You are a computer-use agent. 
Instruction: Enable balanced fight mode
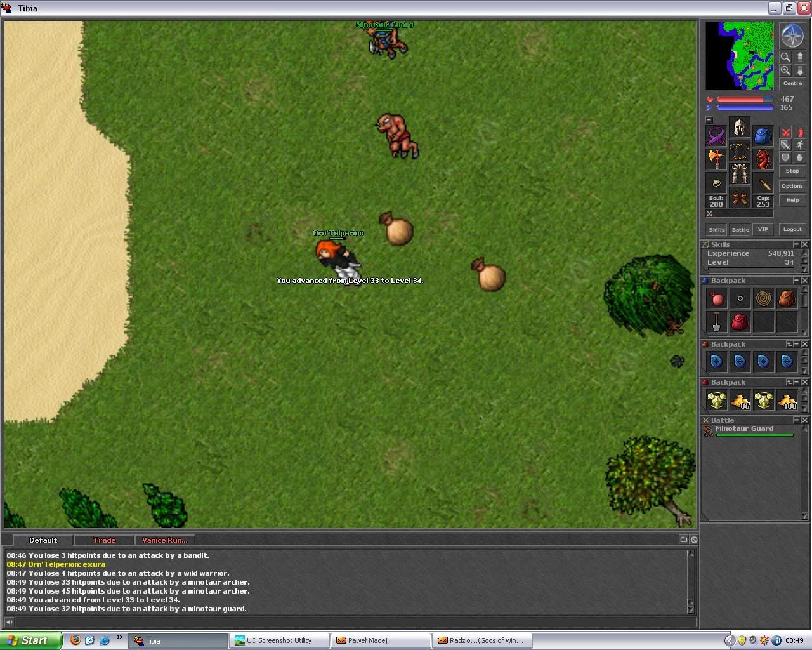pyautogui.click(x=785, y=145)
